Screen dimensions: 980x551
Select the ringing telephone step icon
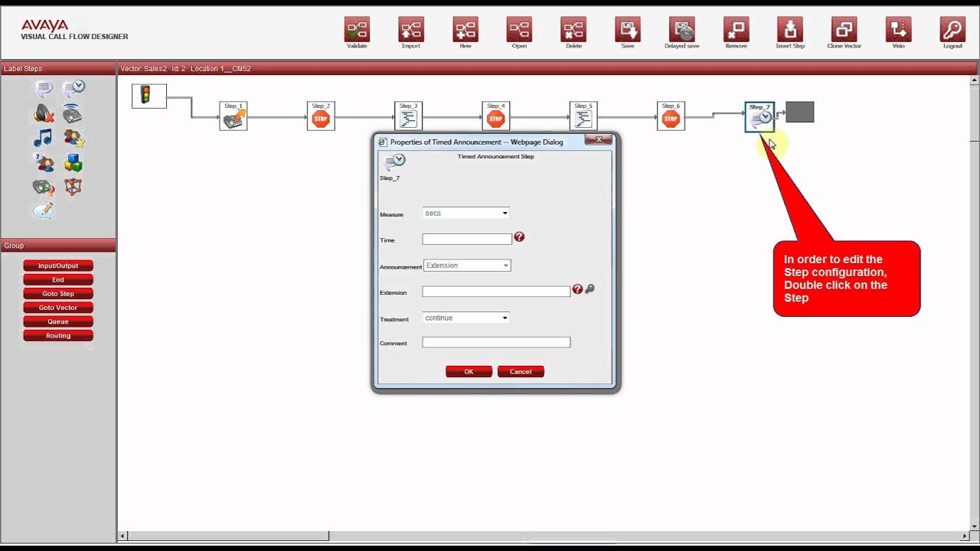pos(73,114)
